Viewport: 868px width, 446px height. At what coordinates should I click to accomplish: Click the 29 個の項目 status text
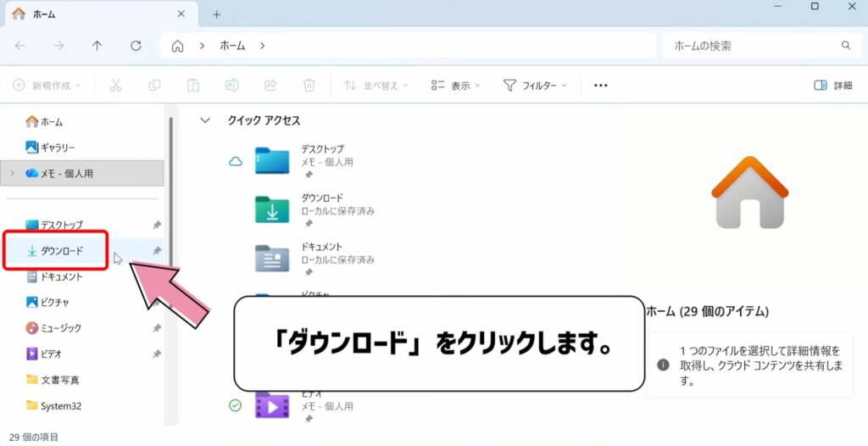pos(34,438)
